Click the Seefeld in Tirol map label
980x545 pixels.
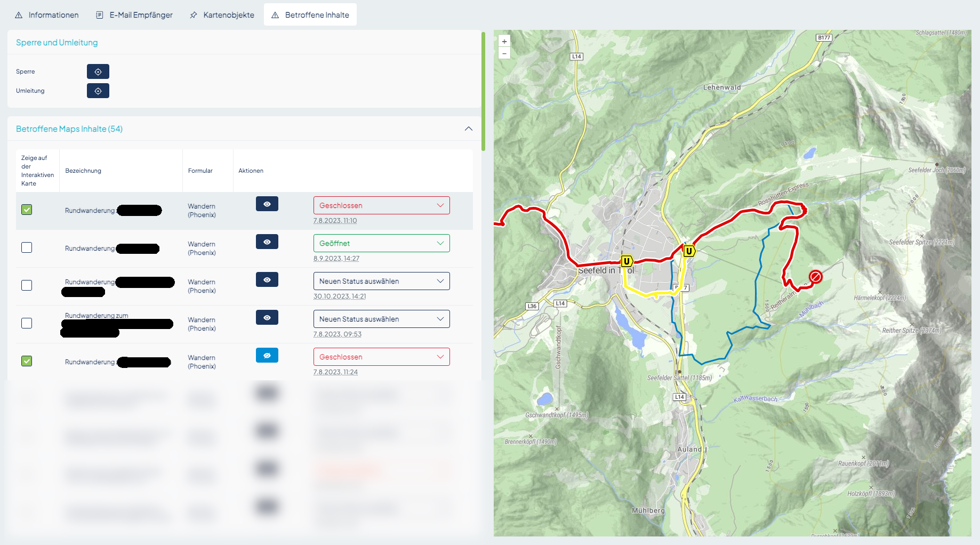(x=607, y=270)
